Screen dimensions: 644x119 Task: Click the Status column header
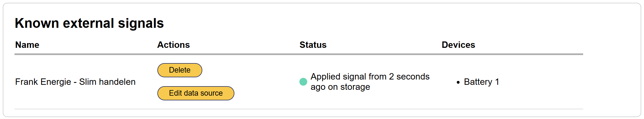(x=313, y=45)
